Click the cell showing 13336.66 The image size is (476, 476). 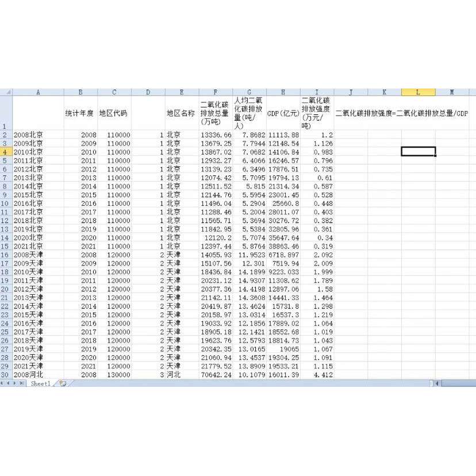coord(215,135)
